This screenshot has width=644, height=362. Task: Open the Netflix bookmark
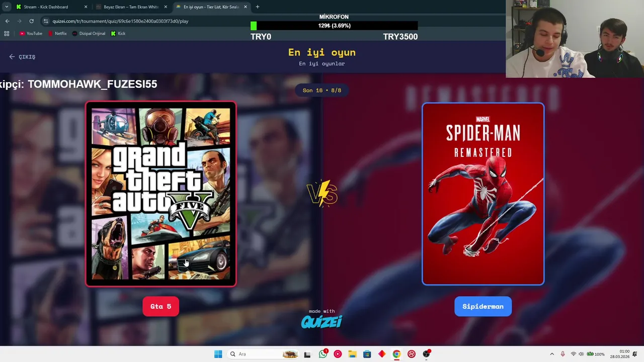[x=57, y=34]
